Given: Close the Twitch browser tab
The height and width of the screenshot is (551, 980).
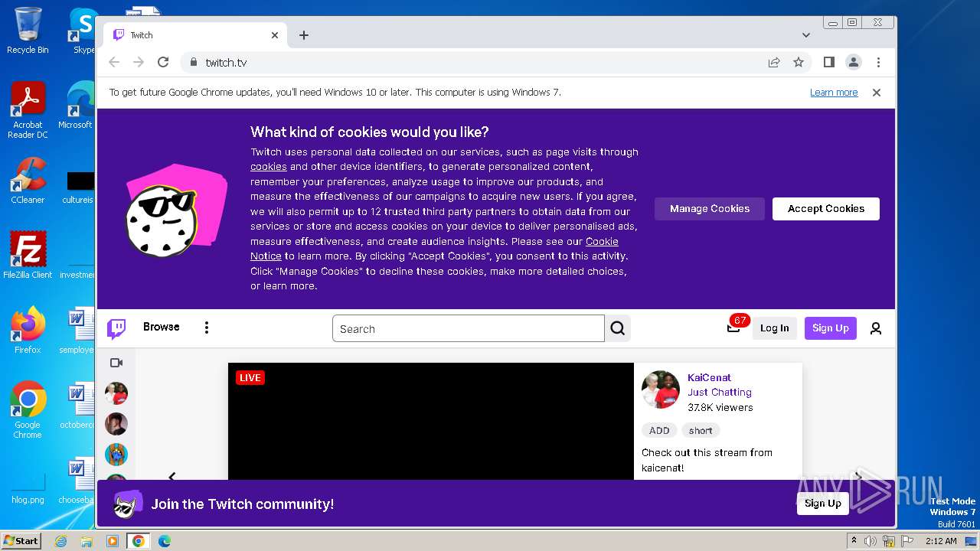Looking at the screenshot, I should pyautogui.click(x=275, y=35).
